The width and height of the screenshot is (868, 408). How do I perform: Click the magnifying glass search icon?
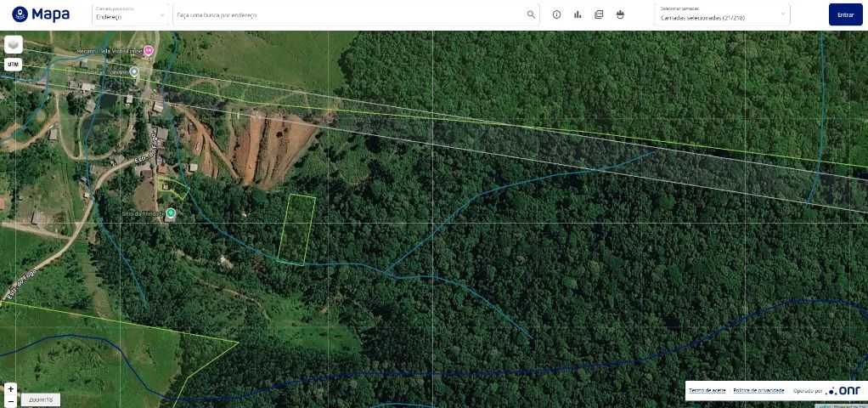[531, 15]
